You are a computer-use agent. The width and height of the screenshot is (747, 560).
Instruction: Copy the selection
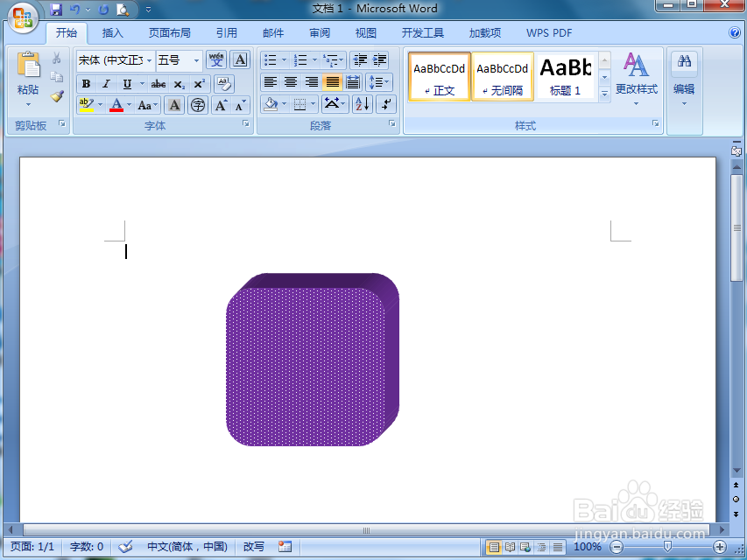[x=57, y=77]
